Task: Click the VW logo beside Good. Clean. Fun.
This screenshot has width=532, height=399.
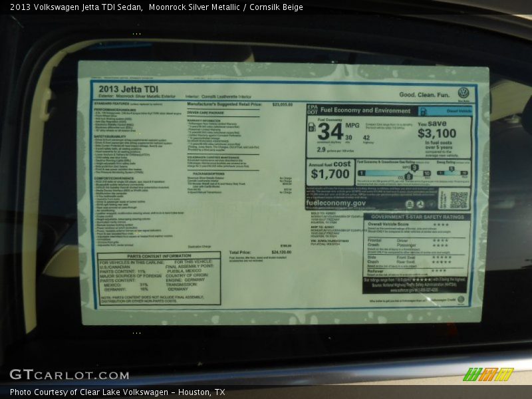Action: tap(463, 92)
